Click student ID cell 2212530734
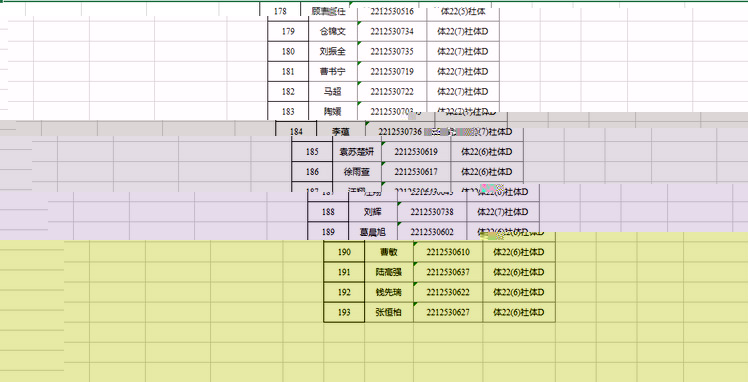This screenshot has height=382, width=748. [392, 31]
